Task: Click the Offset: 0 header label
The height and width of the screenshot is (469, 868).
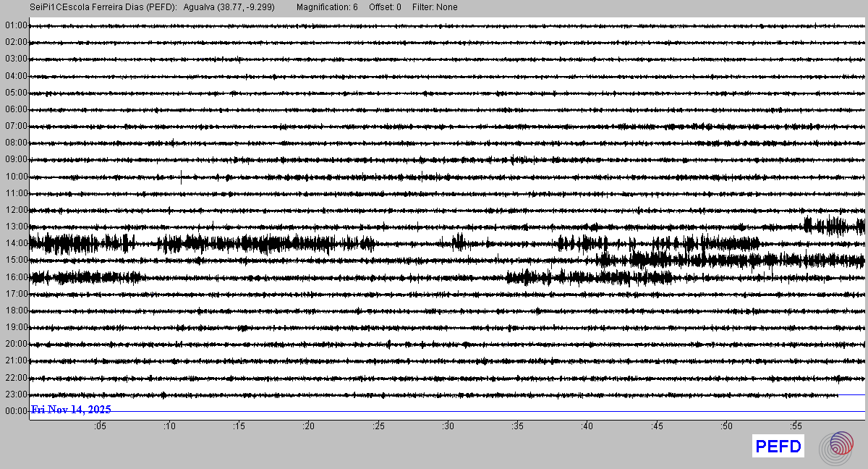Action: (x=385, y=7)
